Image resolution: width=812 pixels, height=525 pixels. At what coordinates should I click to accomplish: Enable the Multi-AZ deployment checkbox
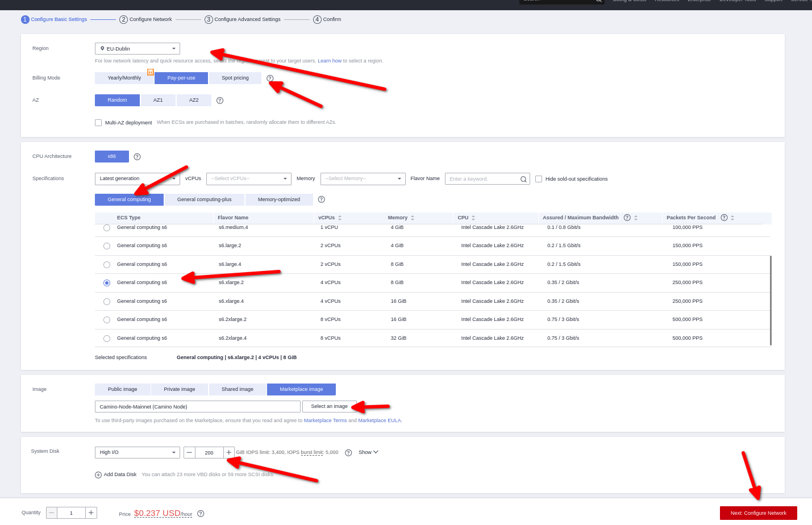[x=98, y=123]
